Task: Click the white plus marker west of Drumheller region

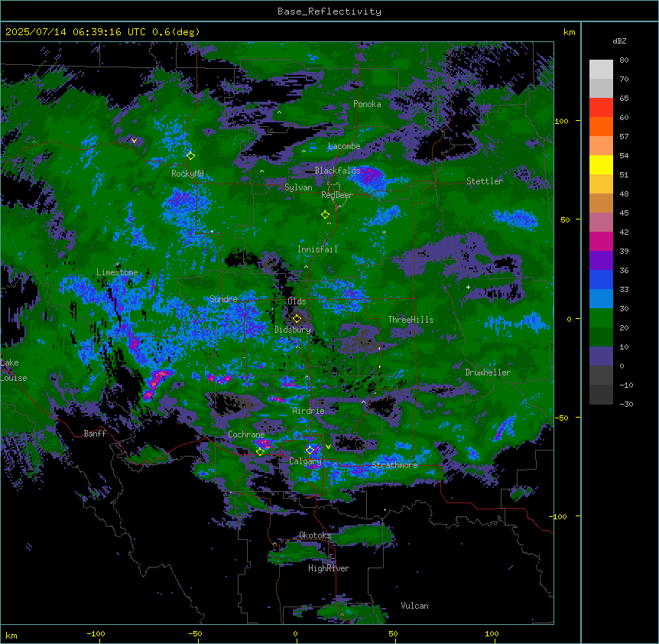Action: (x=468, y=287)
